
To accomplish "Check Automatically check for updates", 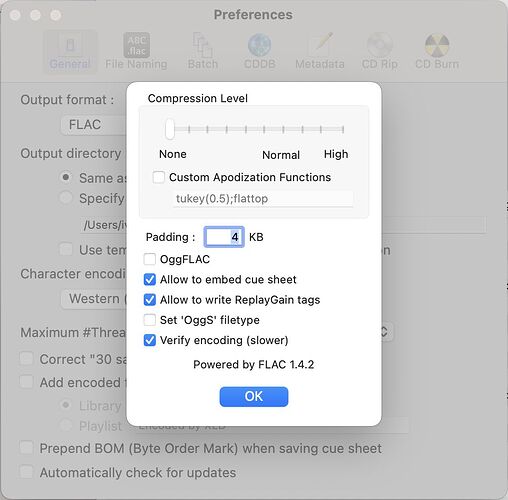I will [x=26, y=472].
